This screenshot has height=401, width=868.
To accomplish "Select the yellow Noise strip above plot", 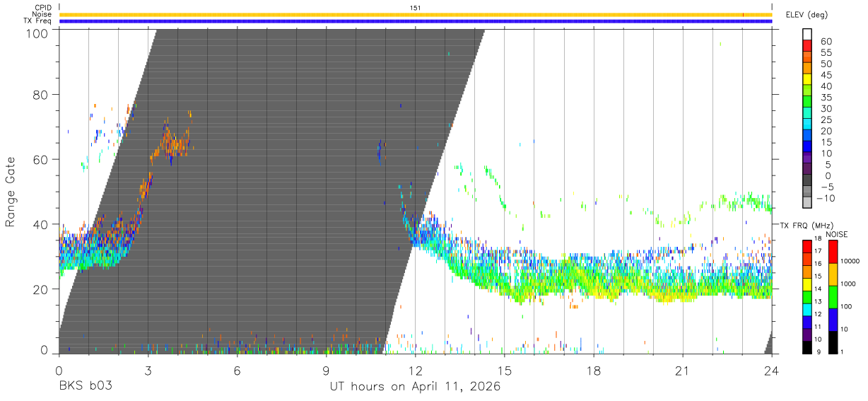I will pos(416,14).
